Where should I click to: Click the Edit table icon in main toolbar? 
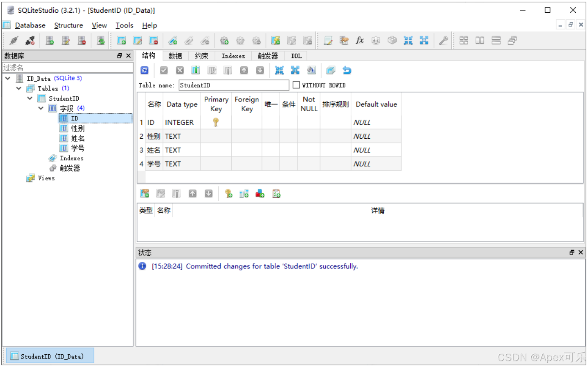137,41
